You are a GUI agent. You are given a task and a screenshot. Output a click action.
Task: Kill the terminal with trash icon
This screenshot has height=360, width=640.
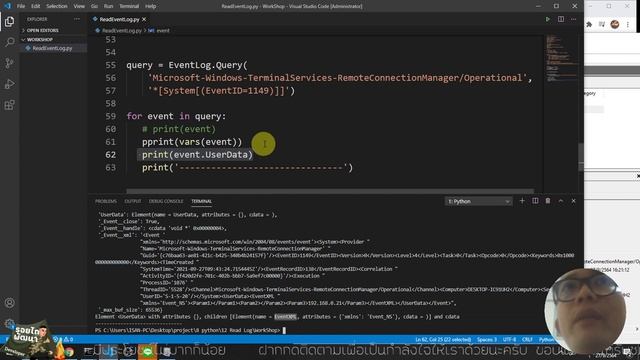[548, 201]
